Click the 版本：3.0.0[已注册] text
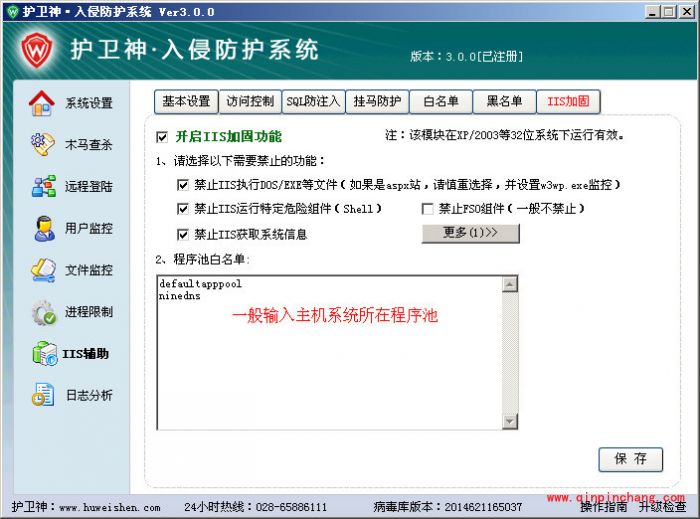 click(467, 57)
